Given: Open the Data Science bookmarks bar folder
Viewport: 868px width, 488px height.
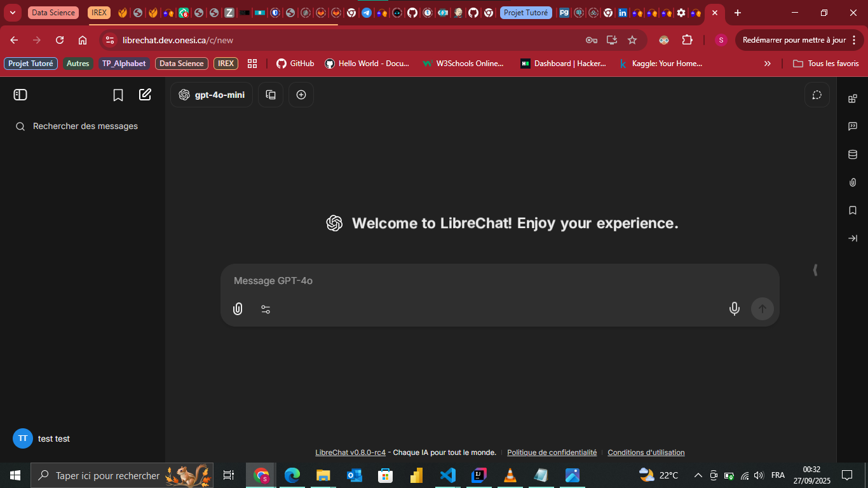Looking at the screenshot, I should tap(182, 64).
